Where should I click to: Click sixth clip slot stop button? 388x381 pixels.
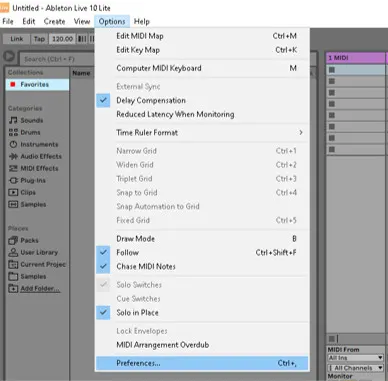tap(332, 127)
